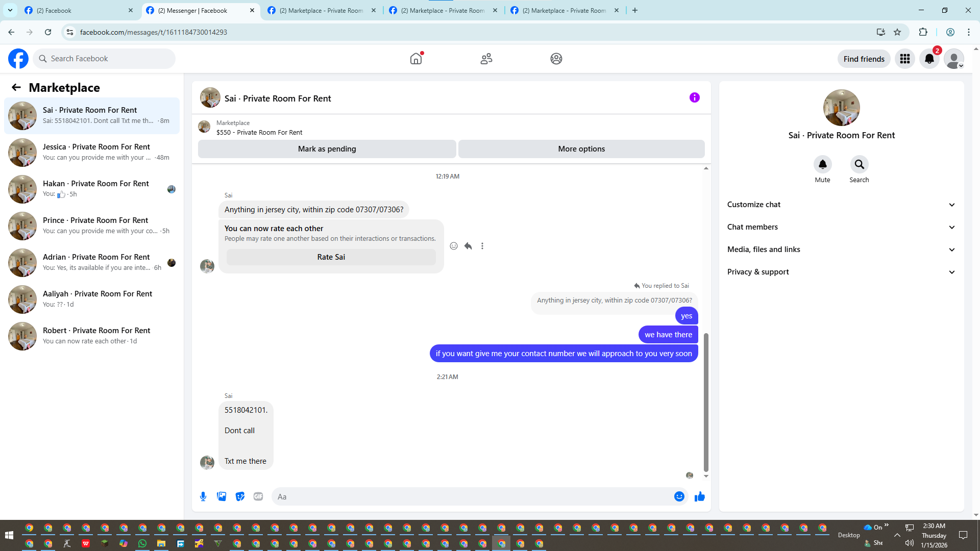Mark the listing as pending

point(327,149)
